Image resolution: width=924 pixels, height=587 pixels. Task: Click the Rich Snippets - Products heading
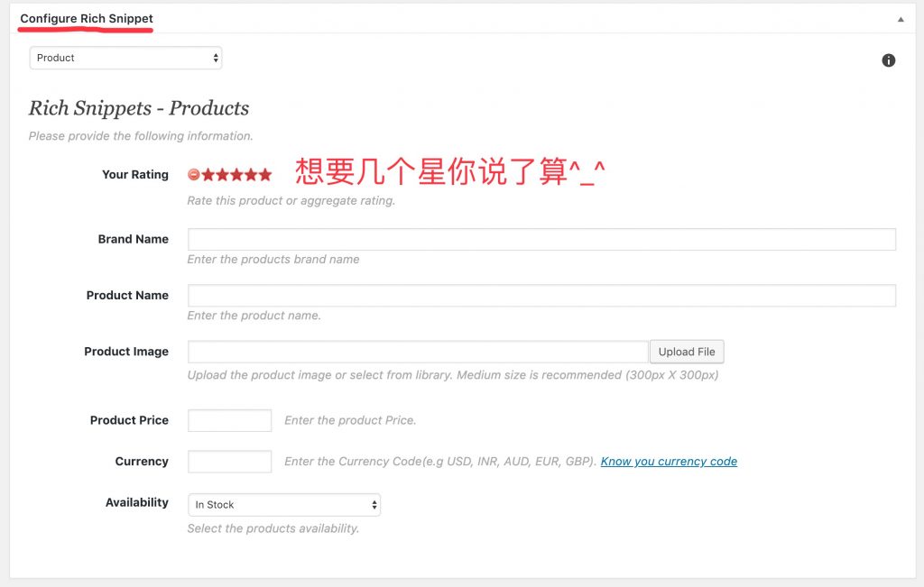click(x=139, y=107)
